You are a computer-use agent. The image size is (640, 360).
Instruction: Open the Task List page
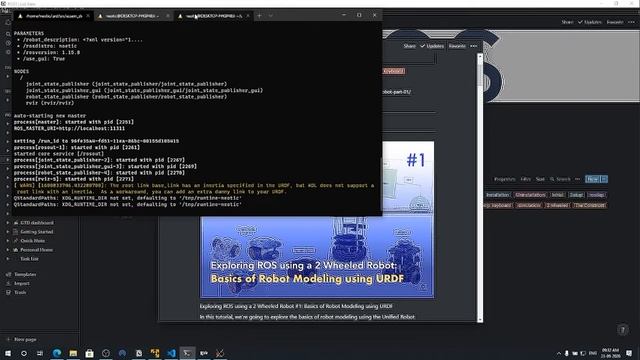tap(29, 259)
